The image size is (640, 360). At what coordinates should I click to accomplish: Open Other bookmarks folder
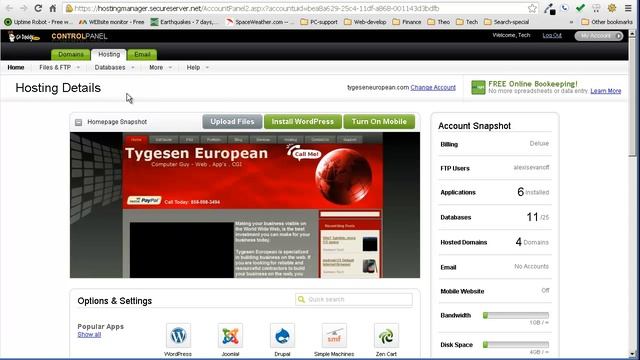607,22
